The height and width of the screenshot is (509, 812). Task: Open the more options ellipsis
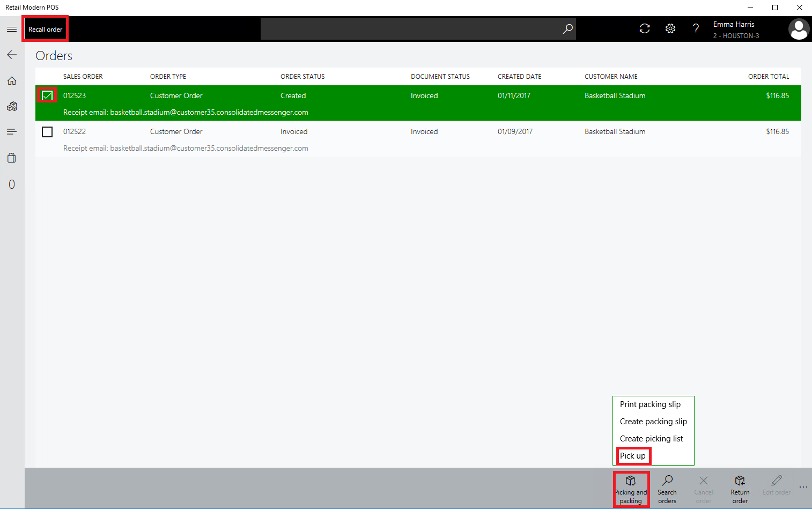[803, 487]
